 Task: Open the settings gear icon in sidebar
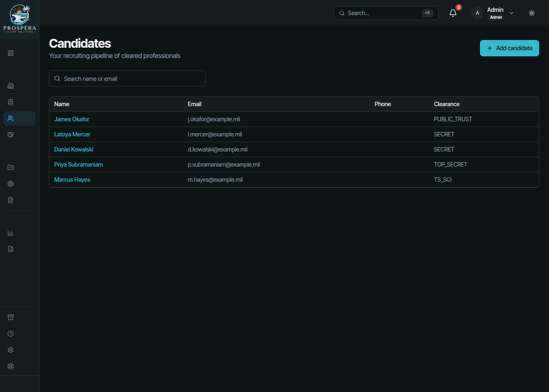tap(11, 350)
